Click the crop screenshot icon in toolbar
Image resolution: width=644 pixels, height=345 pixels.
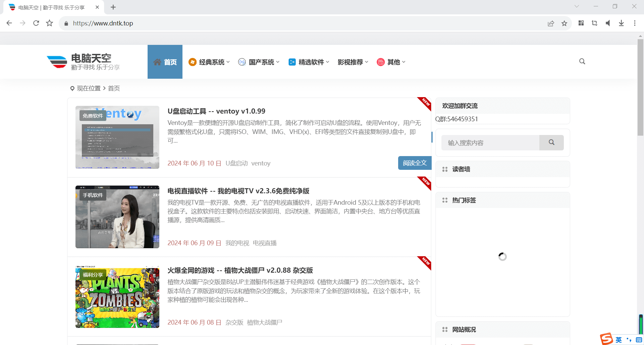(x=594, y=23)
